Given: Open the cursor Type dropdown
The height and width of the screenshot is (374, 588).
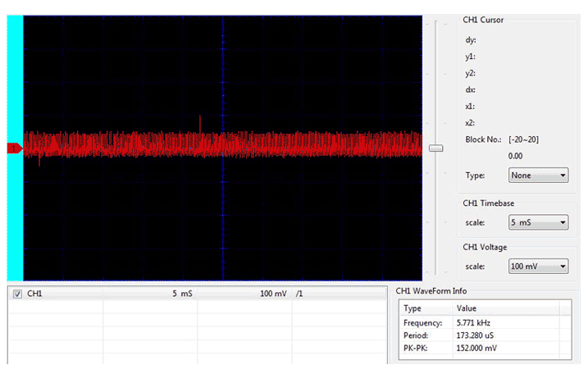Looking at the screenshot, I should [x=539, y=176].
